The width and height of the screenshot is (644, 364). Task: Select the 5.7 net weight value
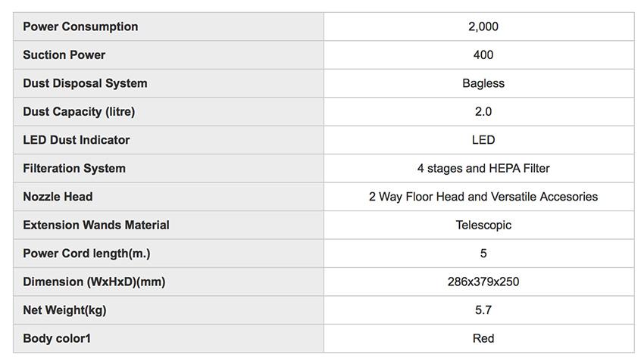(x=483, y=310)
